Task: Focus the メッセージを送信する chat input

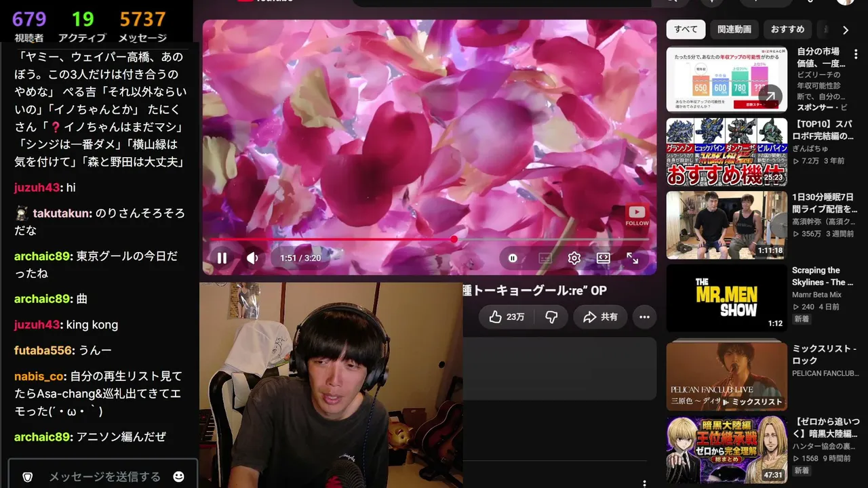Action: (x=105, y=476)
